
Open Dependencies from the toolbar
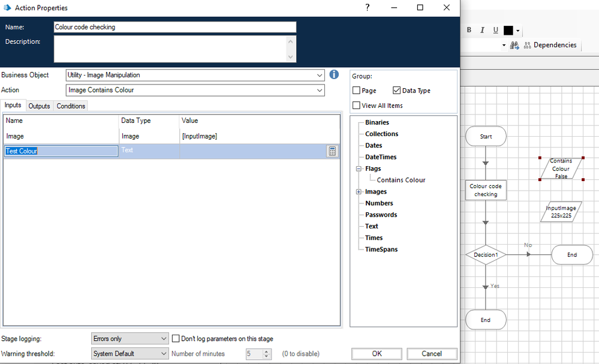click(x=550, y=45)
